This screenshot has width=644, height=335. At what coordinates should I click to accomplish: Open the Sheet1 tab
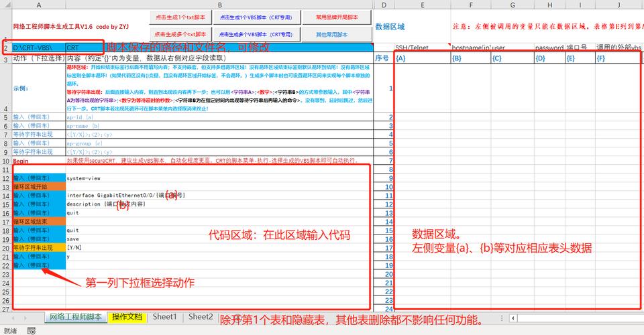point(165,317)
